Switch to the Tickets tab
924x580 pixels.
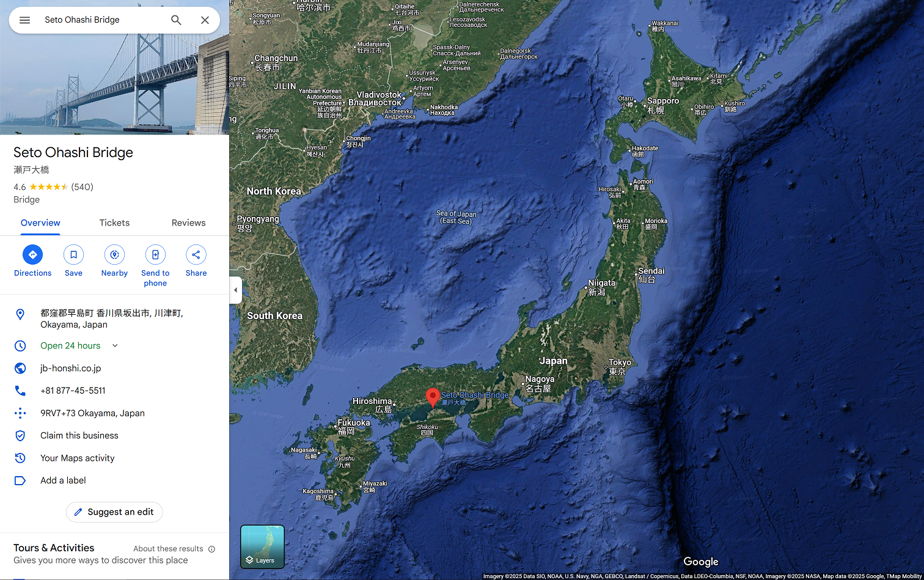click(x=115, y=223)
